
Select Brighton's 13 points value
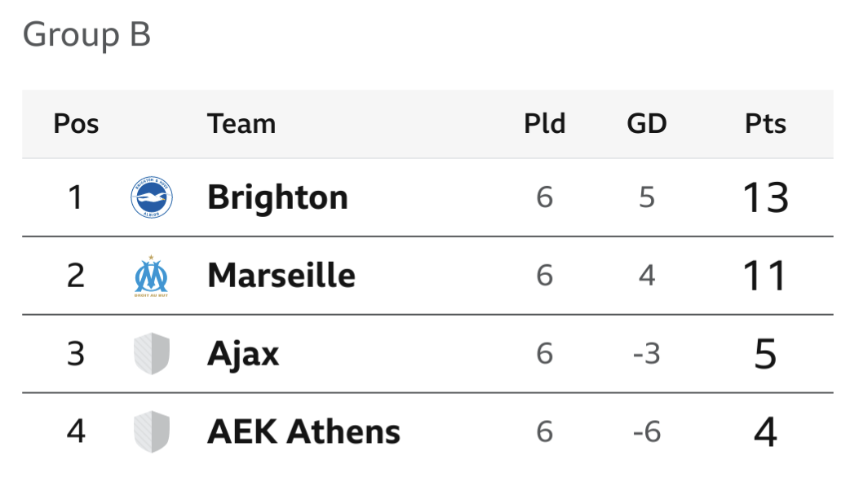click(x=765, y=197)
